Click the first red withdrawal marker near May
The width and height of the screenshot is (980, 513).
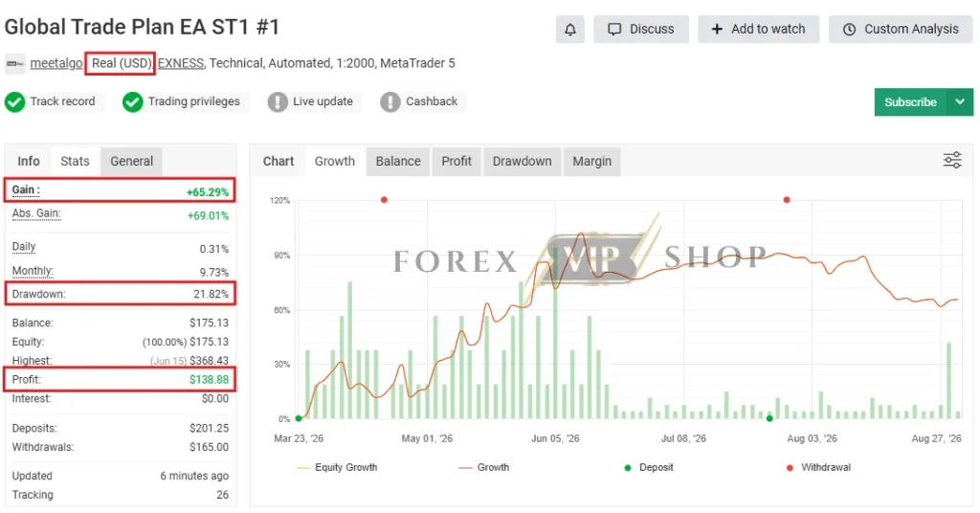click(x=384, y=200)
